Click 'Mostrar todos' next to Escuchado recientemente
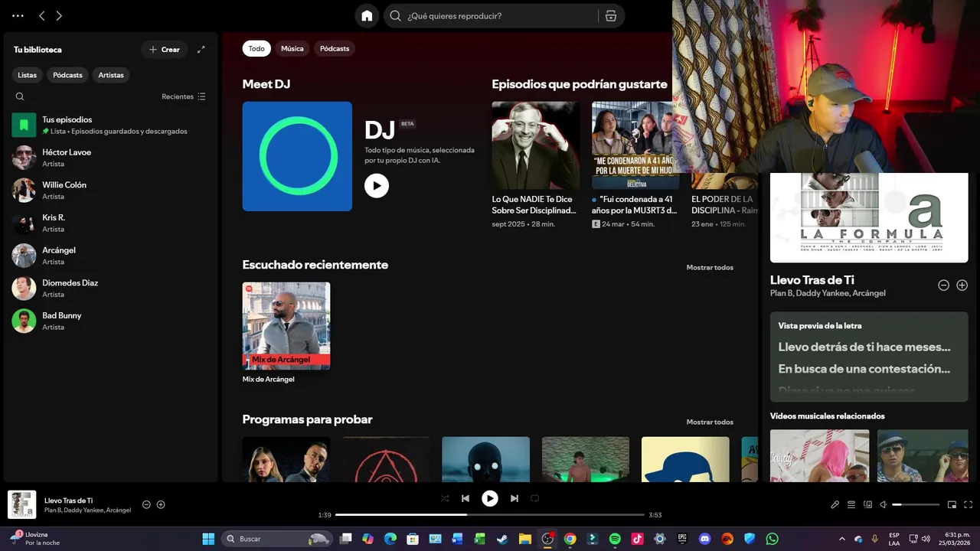 click(710, 267)
